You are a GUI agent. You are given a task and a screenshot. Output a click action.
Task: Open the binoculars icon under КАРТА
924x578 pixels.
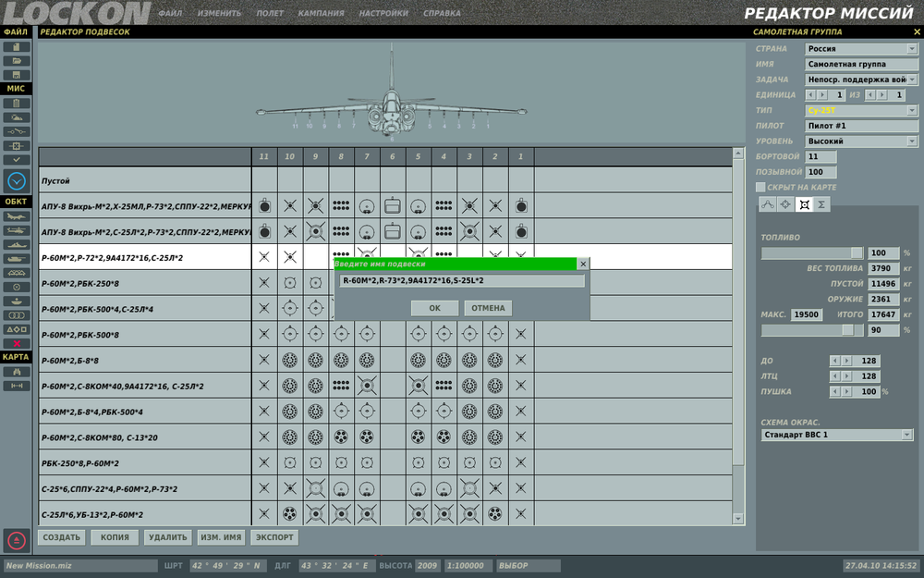pos(16,372)
